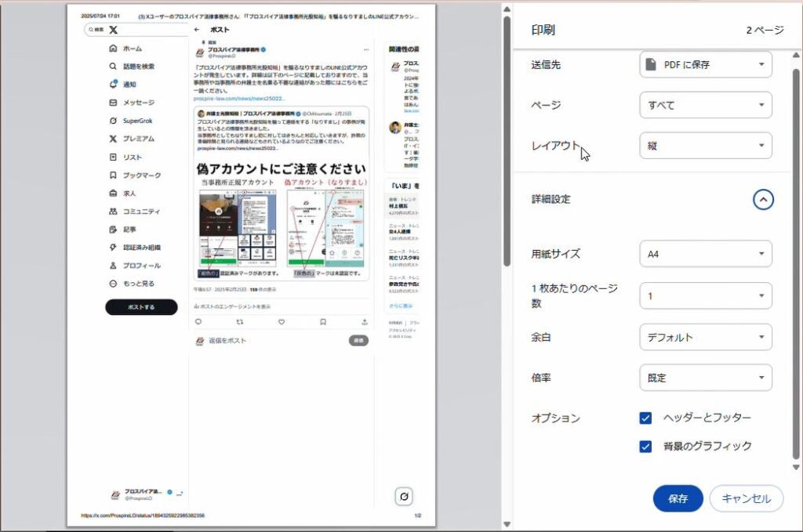Click the preview scrollbar down arrow

pos(507,524)
